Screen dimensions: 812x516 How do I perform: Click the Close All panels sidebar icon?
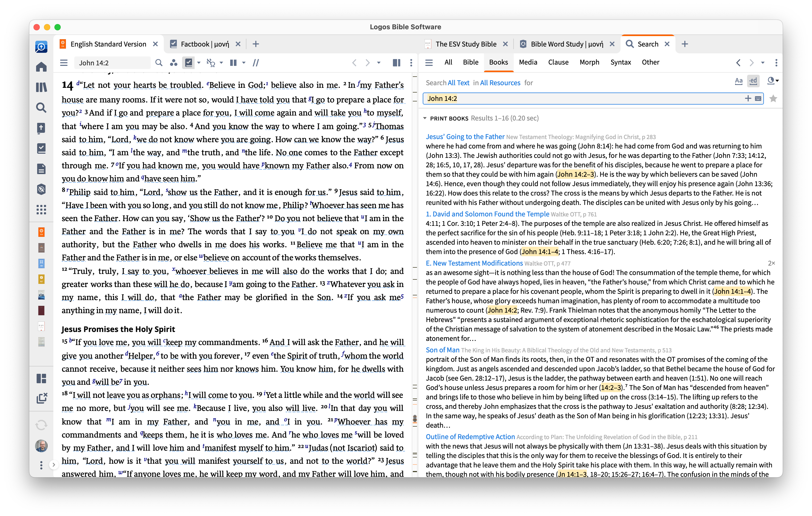[42, 398]
